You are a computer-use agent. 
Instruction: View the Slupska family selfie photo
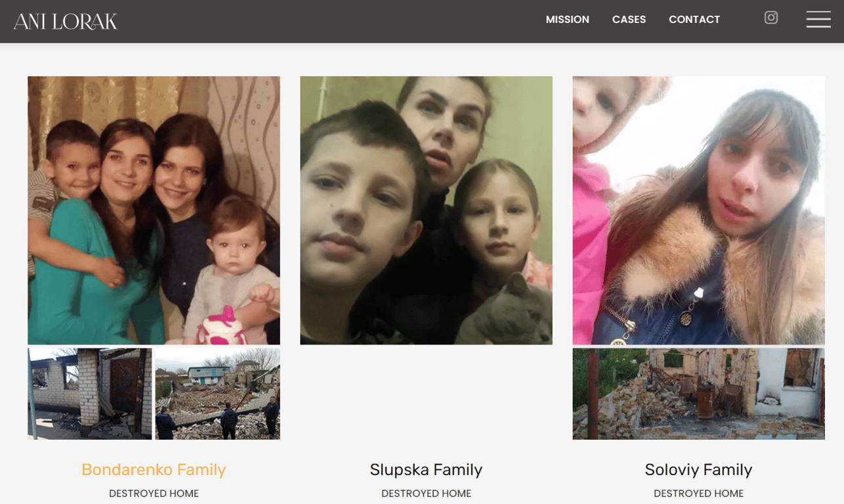click(x=426, y=210)
